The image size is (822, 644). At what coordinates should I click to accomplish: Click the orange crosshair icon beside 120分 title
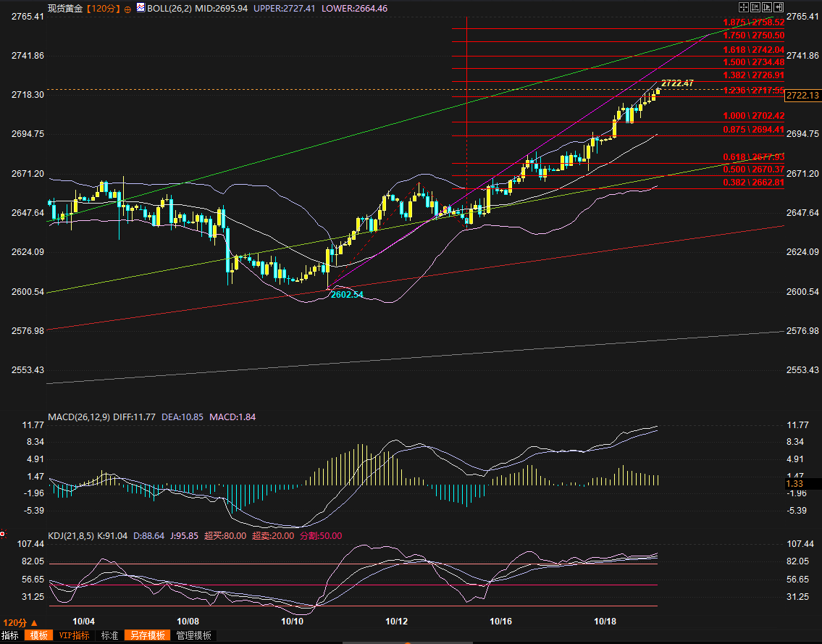pos(128,9)
